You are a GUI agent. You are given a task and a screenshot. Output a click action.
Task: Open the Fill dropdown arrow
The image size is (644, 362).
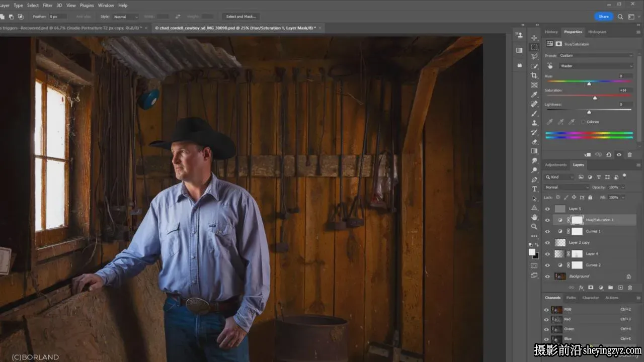coord(623,198)
